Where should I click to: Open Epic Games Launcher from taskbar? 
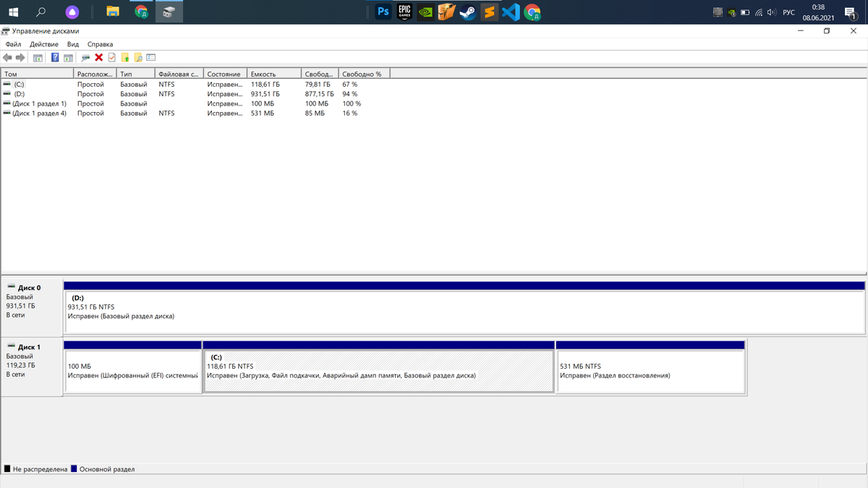(404, 12)
